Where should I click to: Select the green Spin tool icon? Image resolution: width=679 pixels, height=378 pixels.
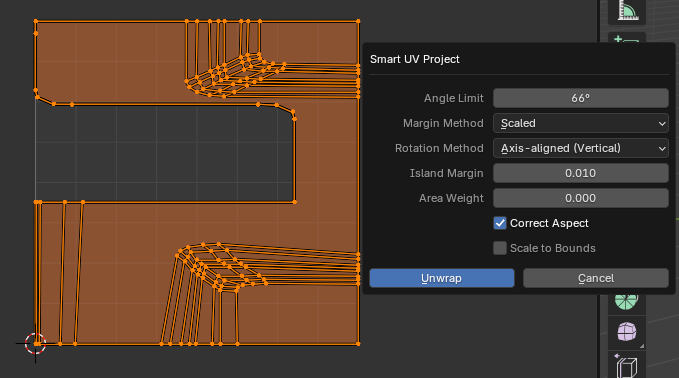click(627, 301)
